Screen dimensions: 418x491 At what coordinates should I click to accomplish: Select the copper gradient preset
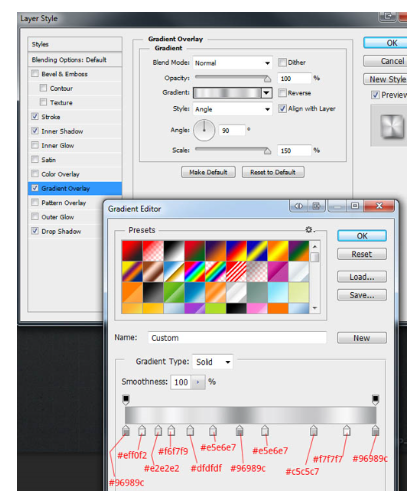click(153, 271)
